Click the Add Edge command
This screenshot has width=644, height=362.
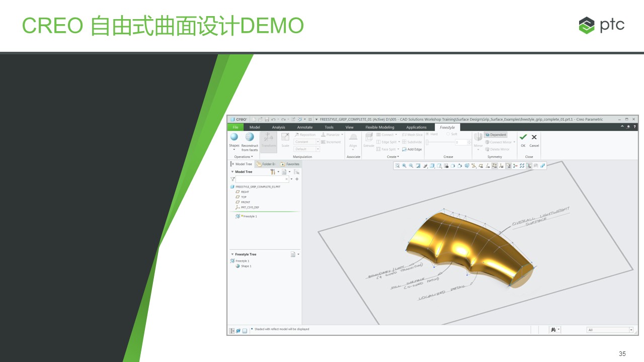coord(412,149)
